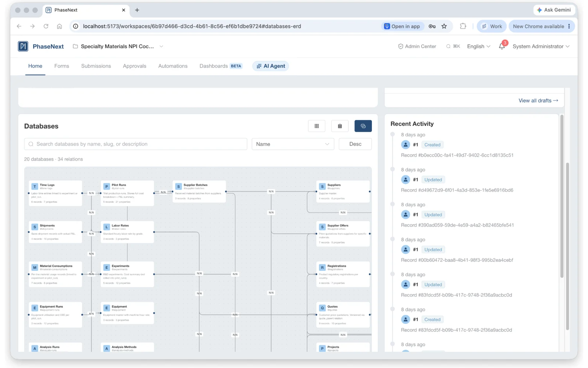Image resolution: width=588 pixels, height=368 pixels.
Task: Switch Databases to list view
Action: [340, 126]
